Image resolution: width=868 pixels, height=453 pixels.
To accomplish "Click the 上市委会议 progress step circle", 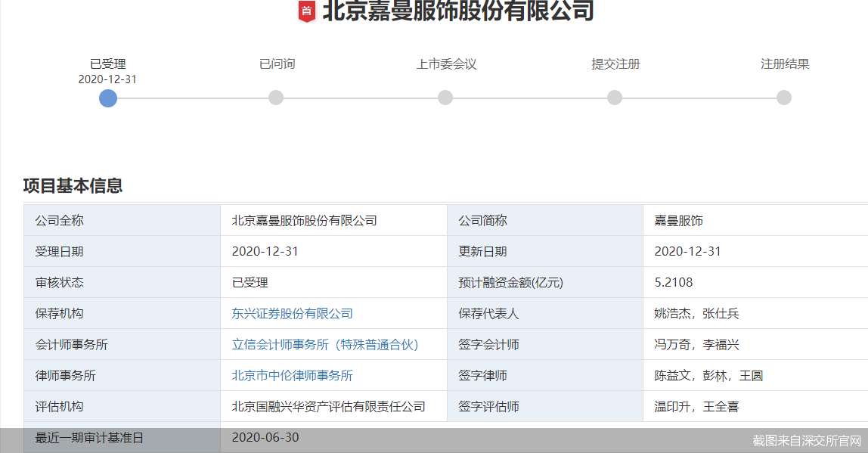I will pyautogui.click(x=445, y=98).
